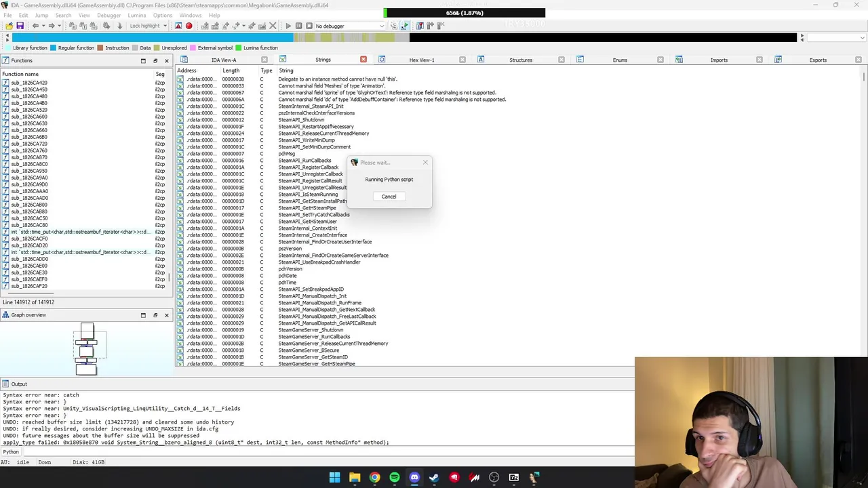
Task: Open the back-navigation history dropdown arrow
Action: click(x=43, y=26)
